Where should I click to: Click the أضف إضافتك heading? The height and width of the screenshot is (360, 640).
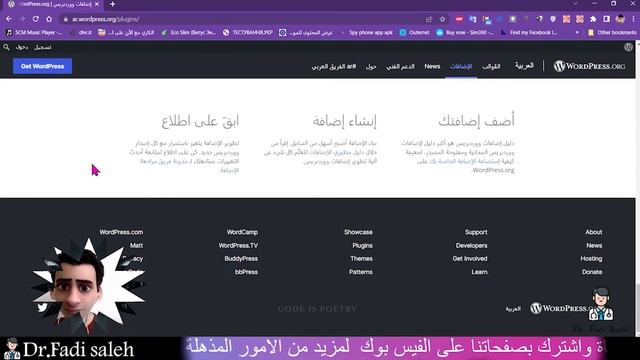click(476, 121)
